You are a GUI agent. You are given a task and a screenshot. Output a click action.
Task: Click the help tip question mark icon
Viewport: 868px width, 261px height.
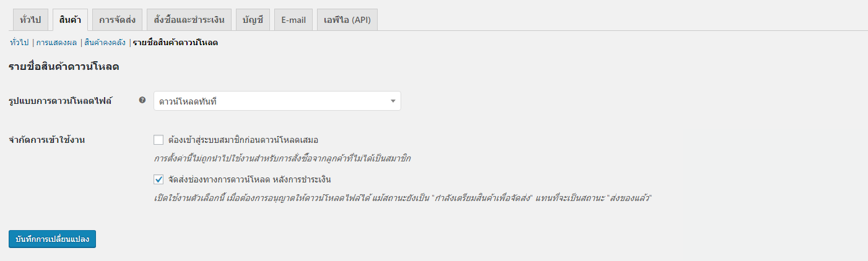tap(142, 100)
